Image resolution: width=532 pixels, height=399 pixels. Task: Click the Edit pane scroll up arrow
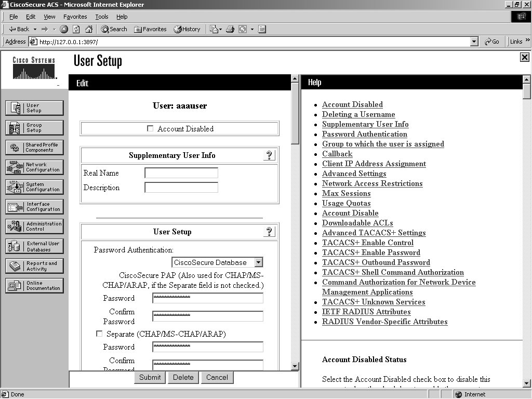click(x=295, y=79)
